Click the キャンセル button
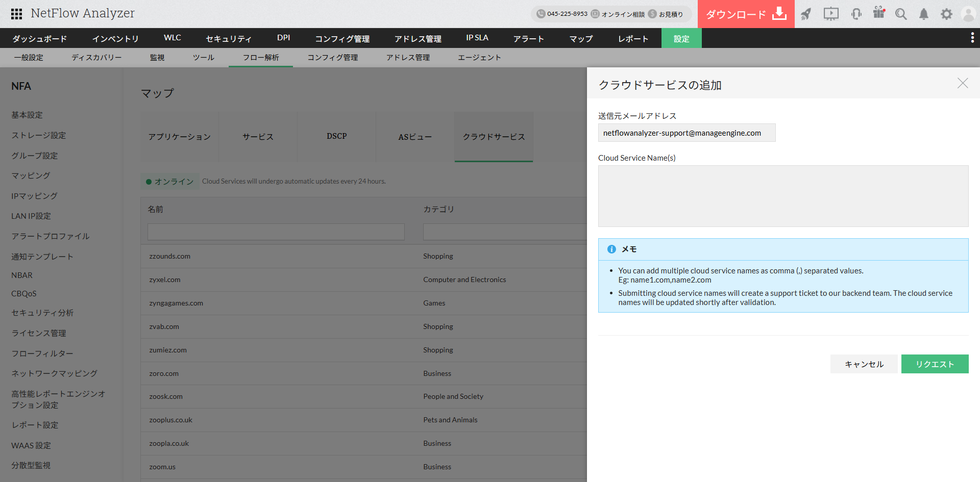 click(864, 364)
